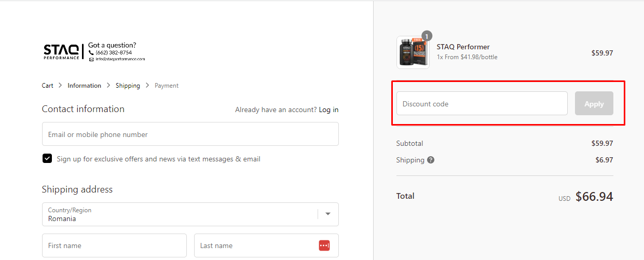Click the phone icon beside (662) 382-8754
This screenshot has height=260, width=644.
point(91,53)
